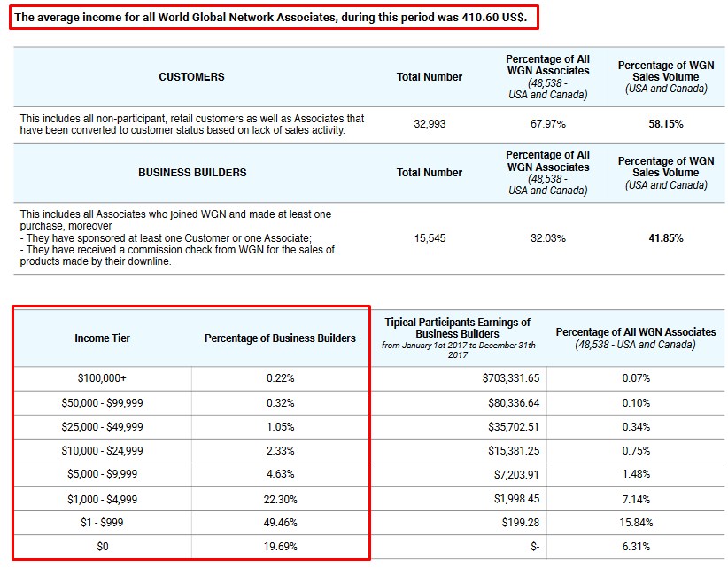Click the $7,203.91 earnings value
728x568 pixels.
516,475
